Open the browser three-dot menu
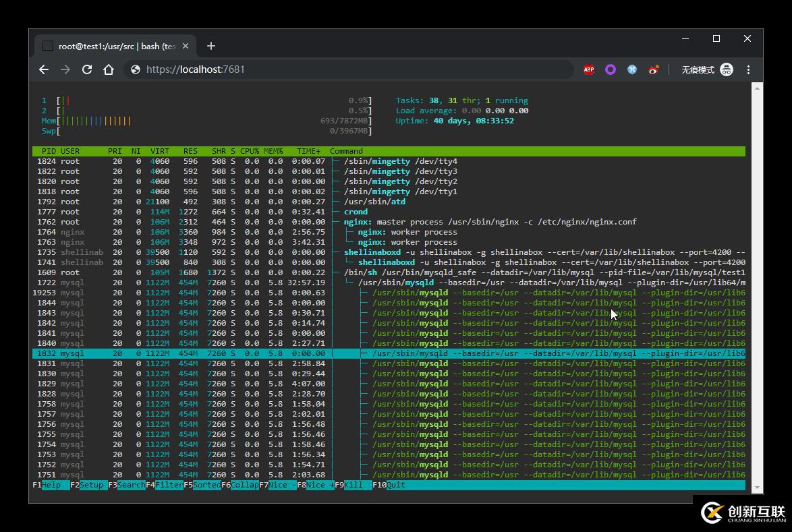Viewport: 792px width, 532px height. click(748, 69)
